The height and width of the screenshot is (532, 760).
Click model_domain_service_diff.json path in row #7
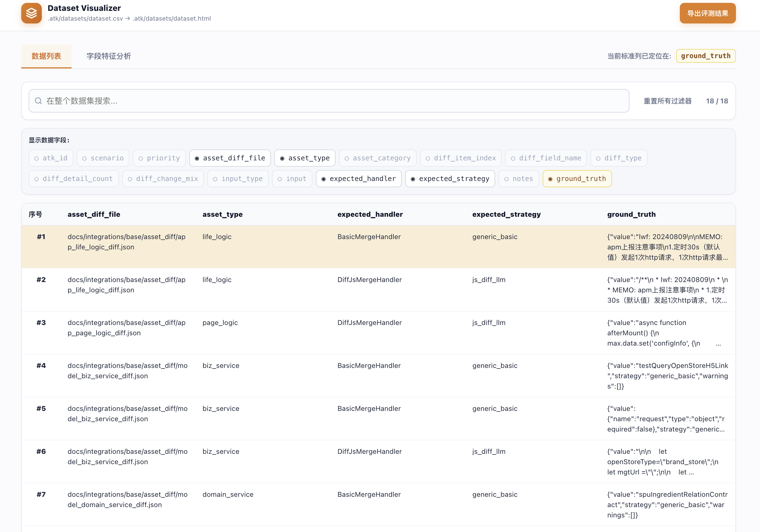tap(127, 500)
